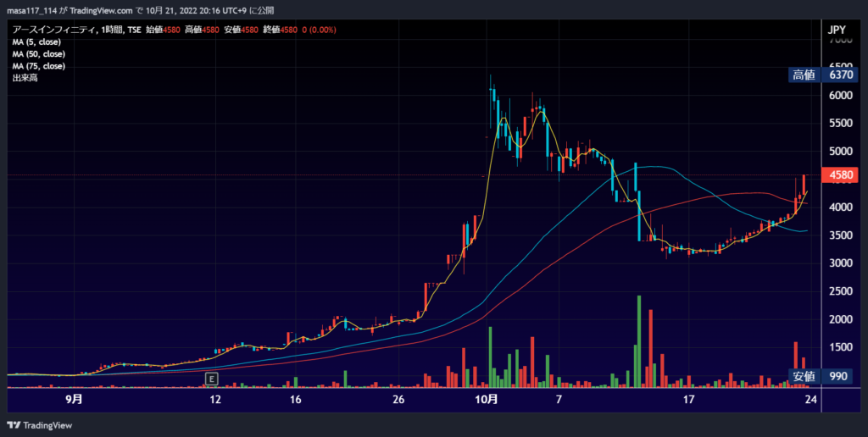Screen dimensions: 868x437
Task: Click the 5000 price scale label
Action: pos(840,151)
